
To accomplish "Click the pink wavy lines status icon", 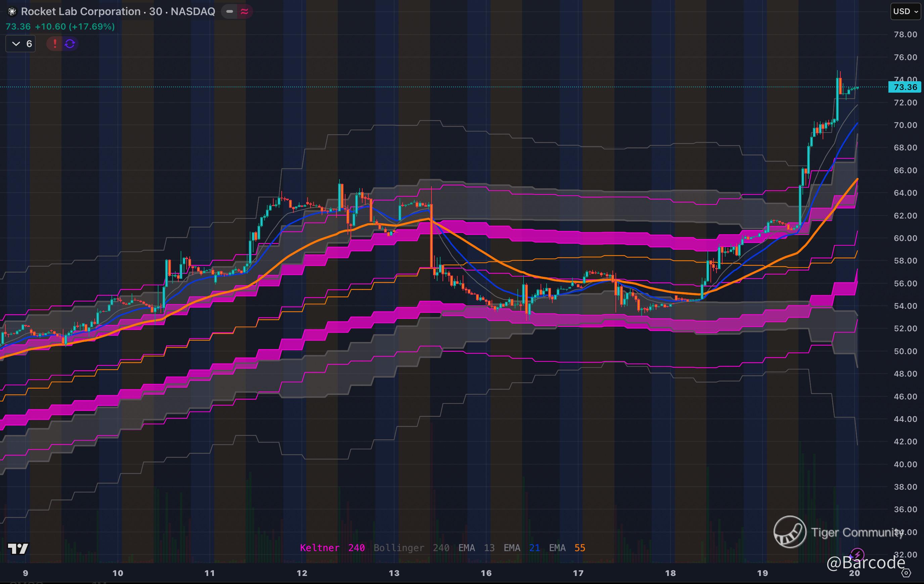I will [x=244, y=12].
